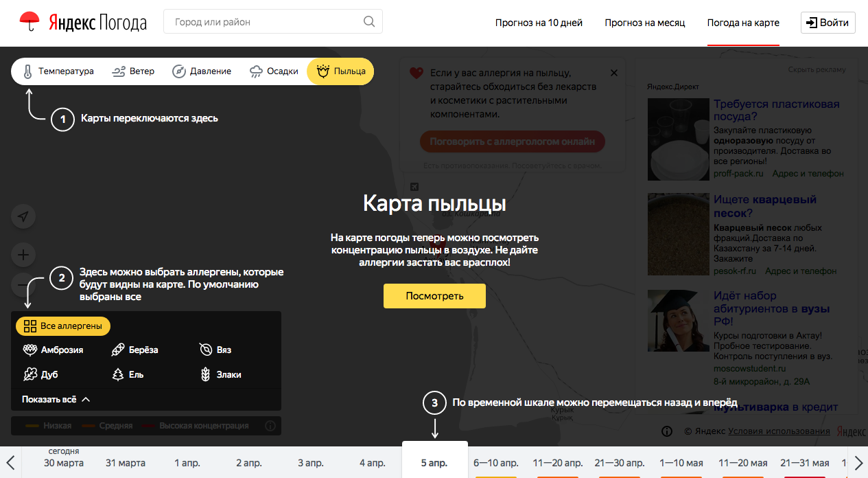Select 3 апр. on the timeline
The height and width of the screenshot is (478, 868).
[311, 462]
